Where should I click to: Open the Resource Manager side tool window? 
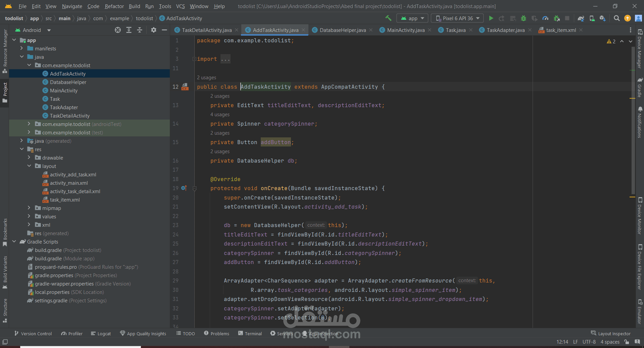click(5, 51)
